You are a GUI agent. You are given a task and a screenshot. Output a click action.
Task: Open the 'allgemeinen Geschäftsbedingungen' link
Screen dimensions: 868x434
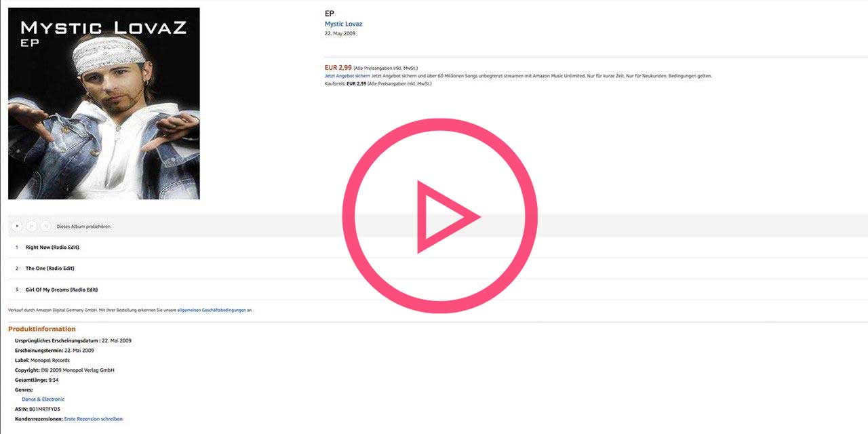(x=212, y=310)
